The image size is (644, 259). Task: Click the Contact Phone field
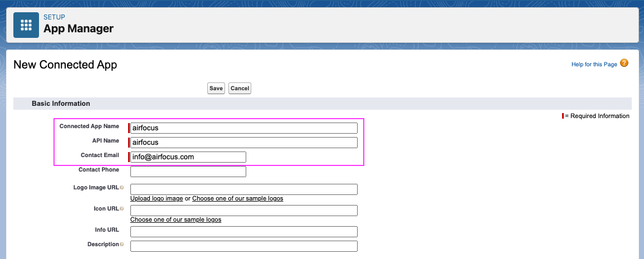click(188, 172)
